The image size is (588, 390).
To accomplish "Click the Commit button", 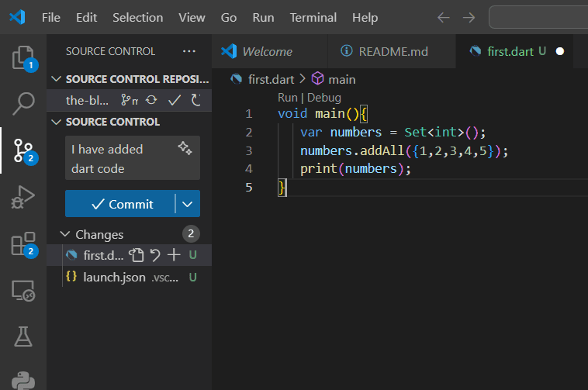I will coord(120,204).
